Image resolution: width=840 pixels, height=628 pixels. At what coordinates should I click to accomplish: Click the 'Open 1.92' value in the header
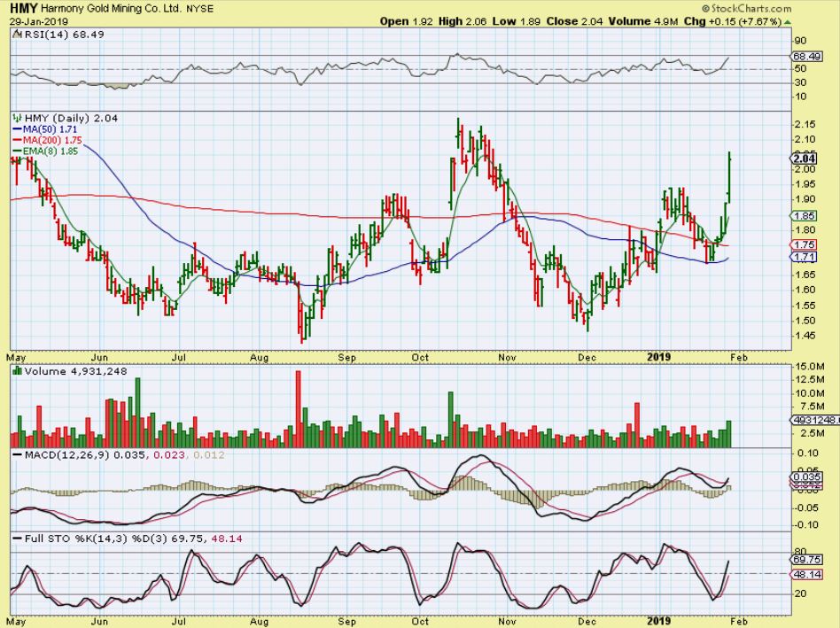pyautogui.click(x=406, y=21)
